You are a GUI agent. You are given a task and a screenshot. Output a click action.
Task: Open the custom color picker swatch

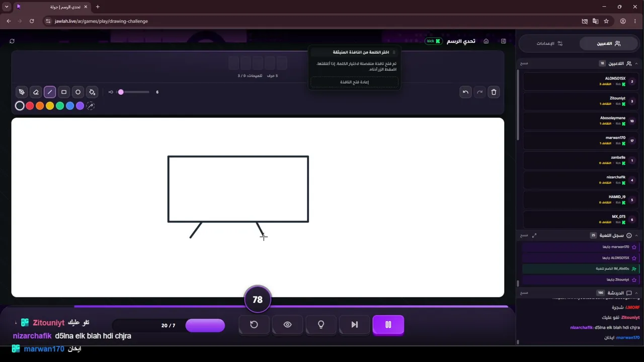pyautogui.click(x=91, y=106)
